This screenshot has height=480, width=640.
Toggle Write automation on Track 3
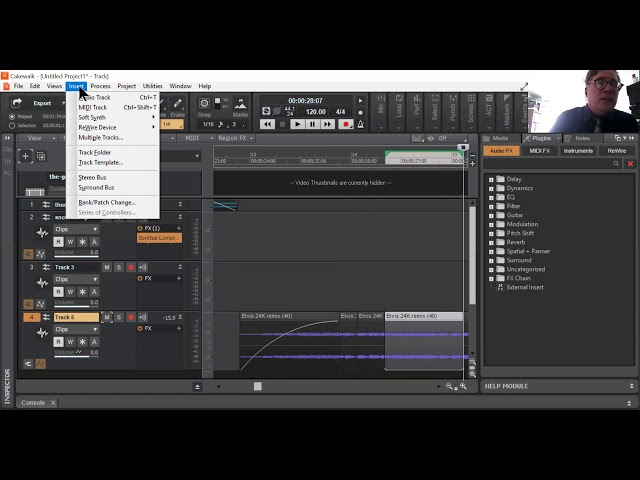coord(70,292)
